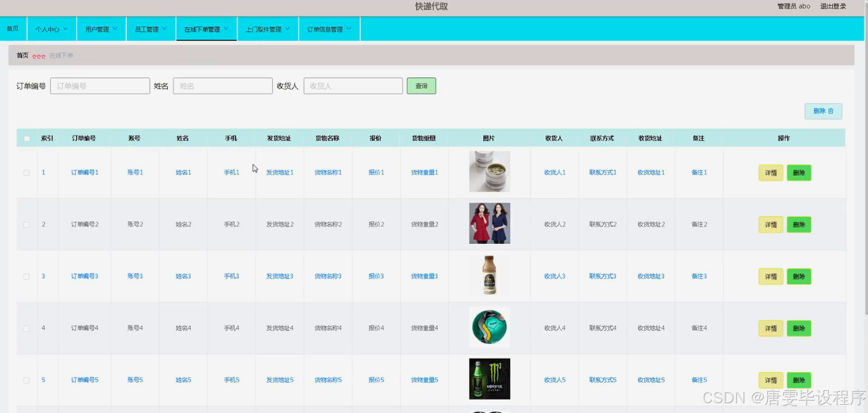This screenshot has height=413, width=868.
Task: Open 详情 for order row 4
Action: (x=771, y=328)
